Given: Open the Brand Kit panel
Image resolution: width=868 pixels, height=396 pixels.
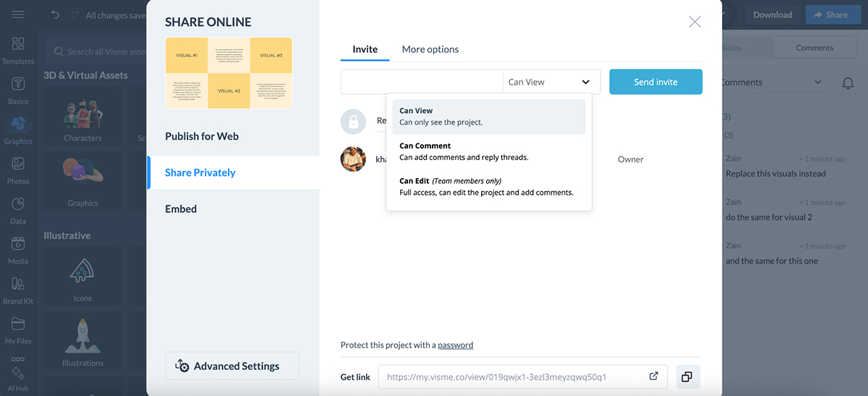Looking at the screenshot, I should 18,290.
